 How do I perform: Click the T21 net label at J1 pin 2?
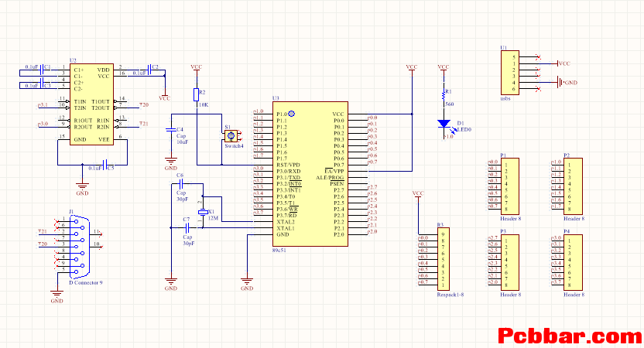pyautogui.click(x=43, y=231)
